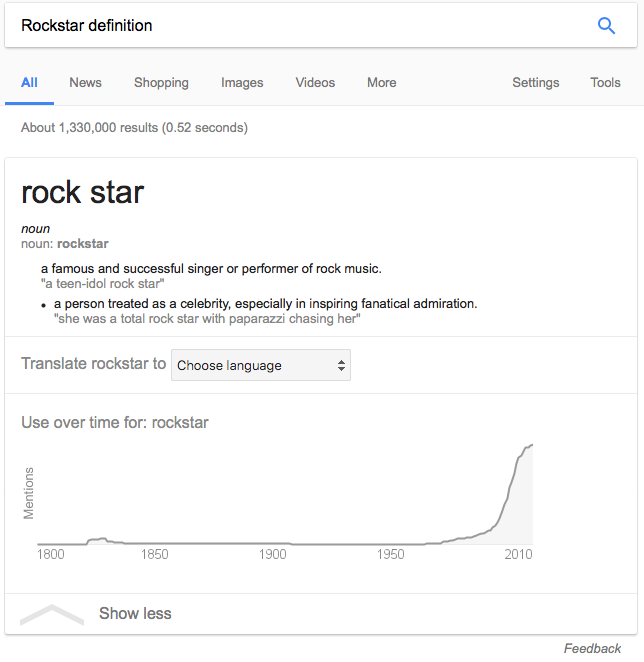Open search Settings
The width and height of the screenshot is (644, 662).
(535, 83)
